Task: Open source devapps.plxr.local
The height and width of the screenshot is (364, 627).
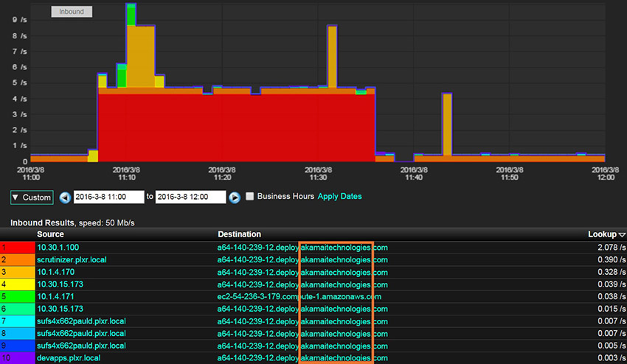Action: tap(69, 358)
